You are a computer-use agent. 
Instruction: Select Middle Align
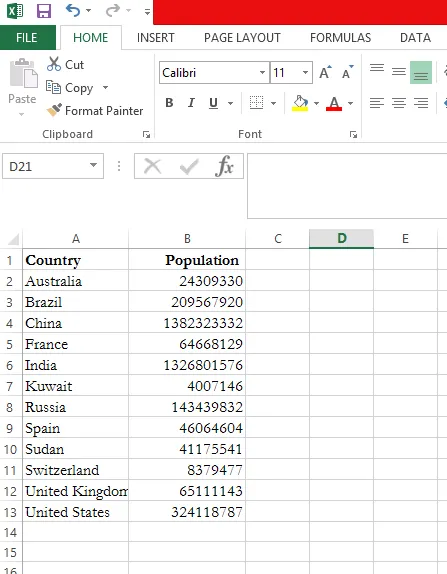coord(399,72)
